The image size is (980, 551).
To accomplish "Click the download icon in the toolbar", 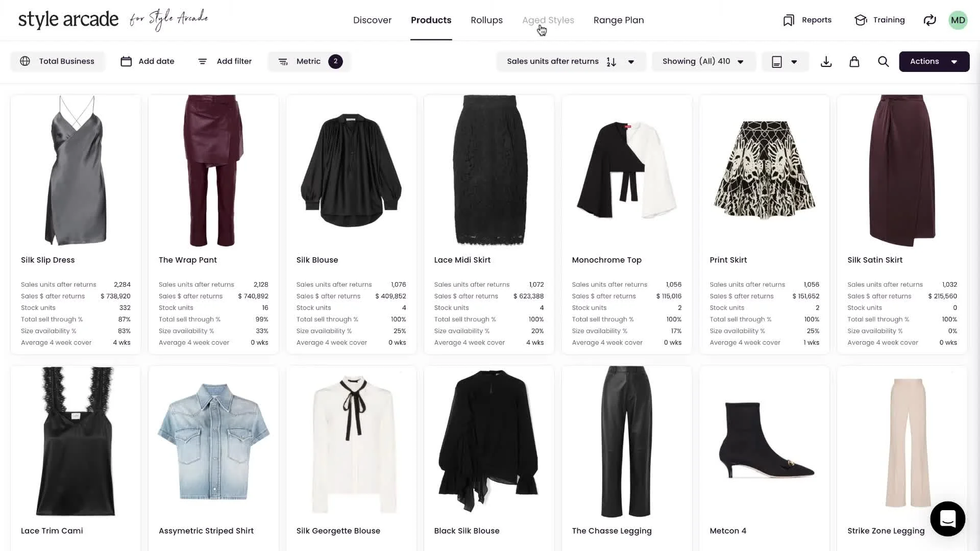I will coord(826,62).
